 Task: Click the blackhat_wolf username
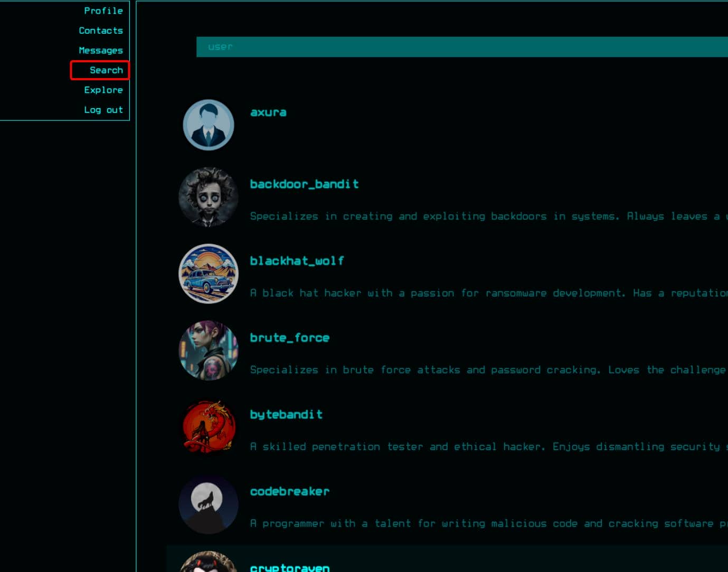pyautogui.click(x=297, y=261)
